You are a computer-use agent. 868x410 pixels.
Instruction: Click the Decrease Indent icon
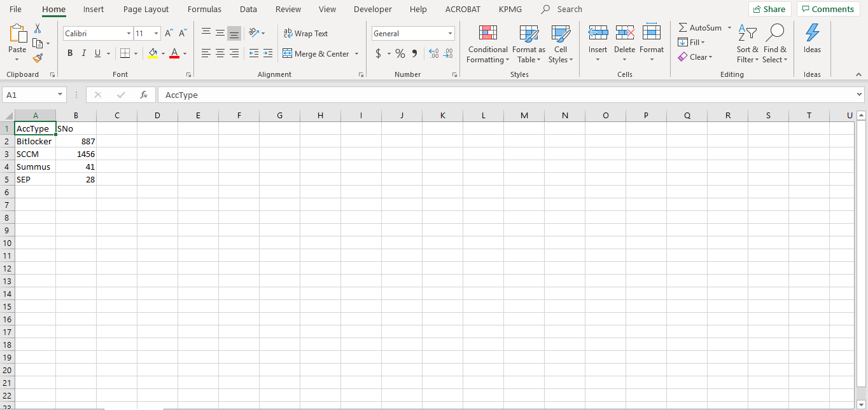pos(254,53)
